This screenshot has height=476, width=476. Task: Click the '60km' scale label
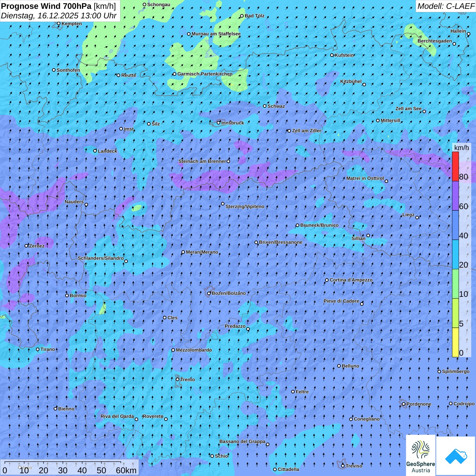[x=126, y=470]
